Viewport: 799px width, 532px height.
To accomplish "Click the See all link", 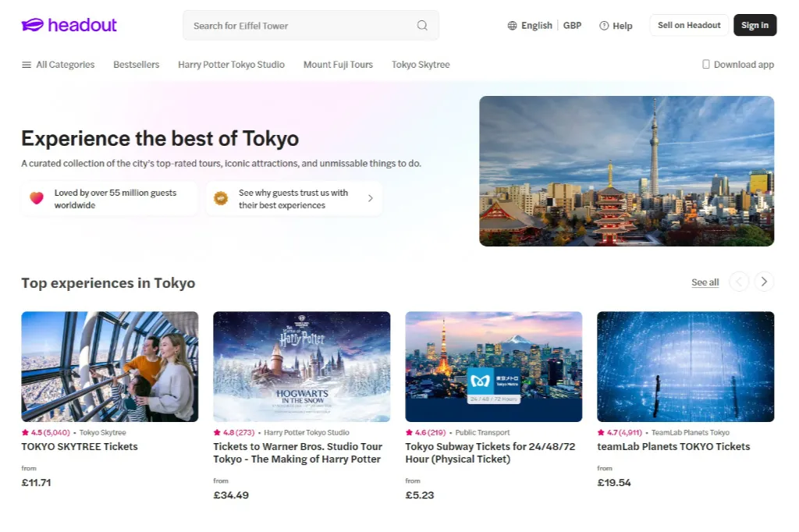I will (x=705, y=282).
